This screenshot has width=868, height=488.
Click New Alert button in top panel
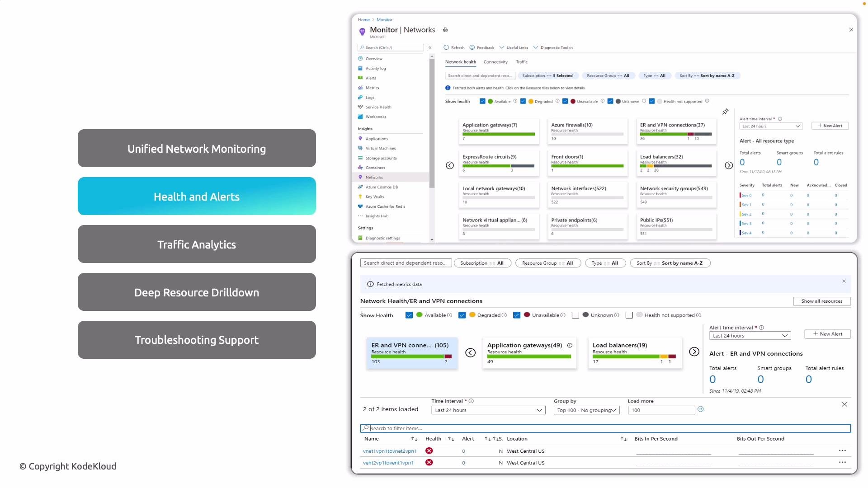830,126
